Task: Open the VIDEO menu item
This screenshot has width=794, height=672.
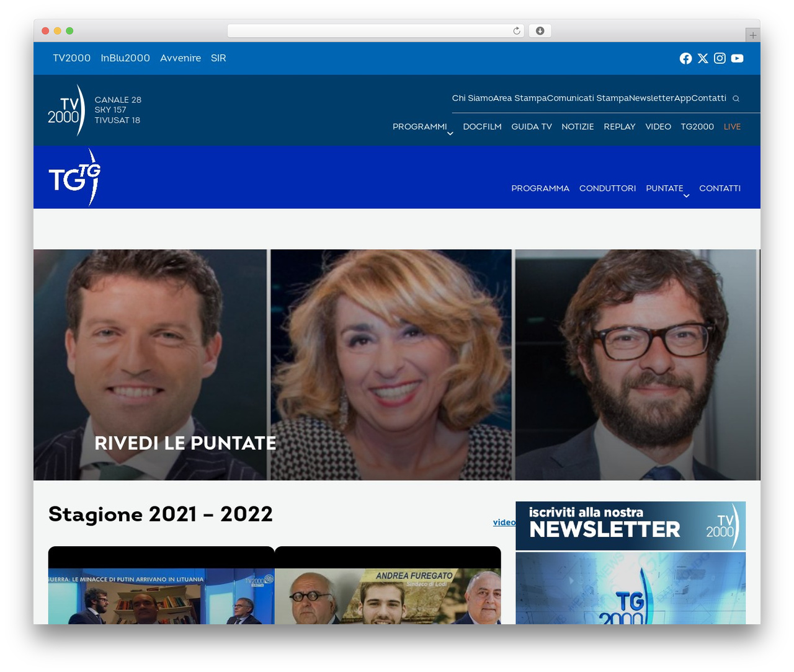Action: tap(658, 126)
